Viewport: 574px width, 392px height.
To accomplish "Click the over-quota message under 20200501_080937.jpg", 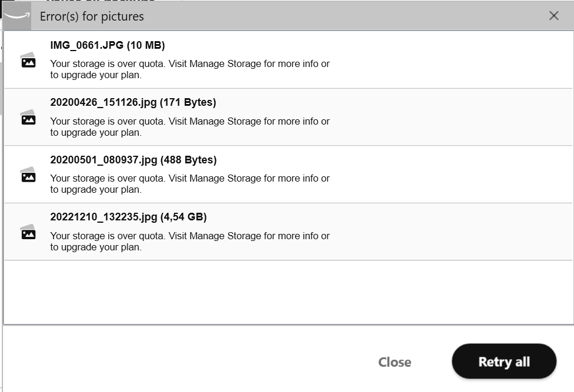I will [190, 183].
